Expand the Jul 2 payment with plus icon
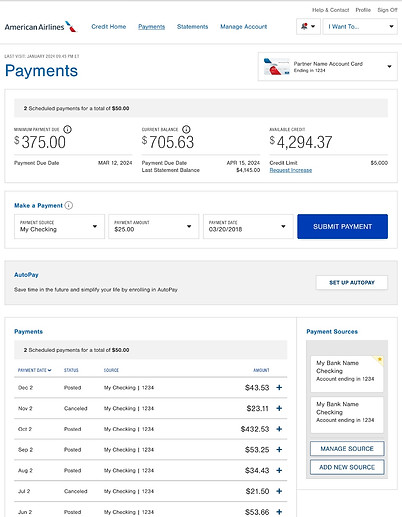This screenshot has width=402, height=517. point(279,491)
